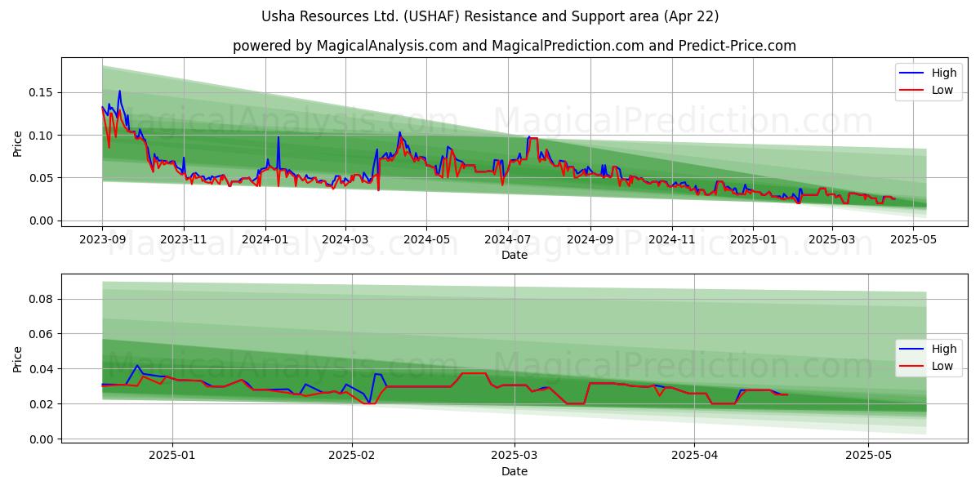Image resolution: width=980 pixels, height=490 pixels.
Task: Click 'High' in the top chart legend
Action: (944, 73)
